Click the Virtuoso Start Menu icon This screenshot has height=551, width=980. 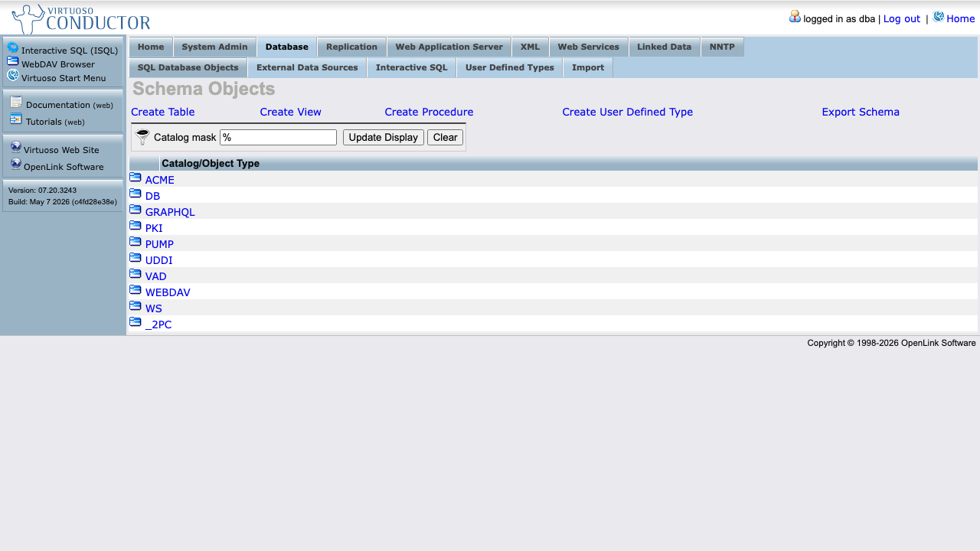[13, 75]
